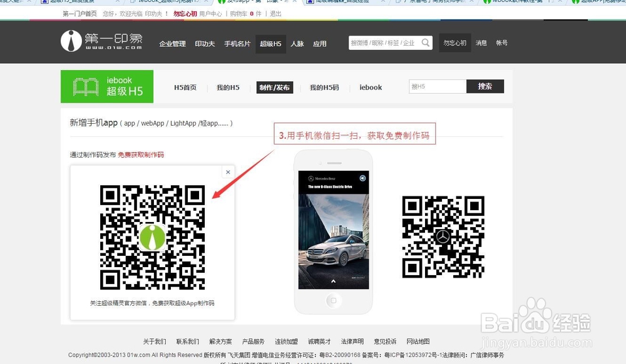Click 第一门户首页 in top bar
This screenshot has width=626, height=364.
click(80, 14)
